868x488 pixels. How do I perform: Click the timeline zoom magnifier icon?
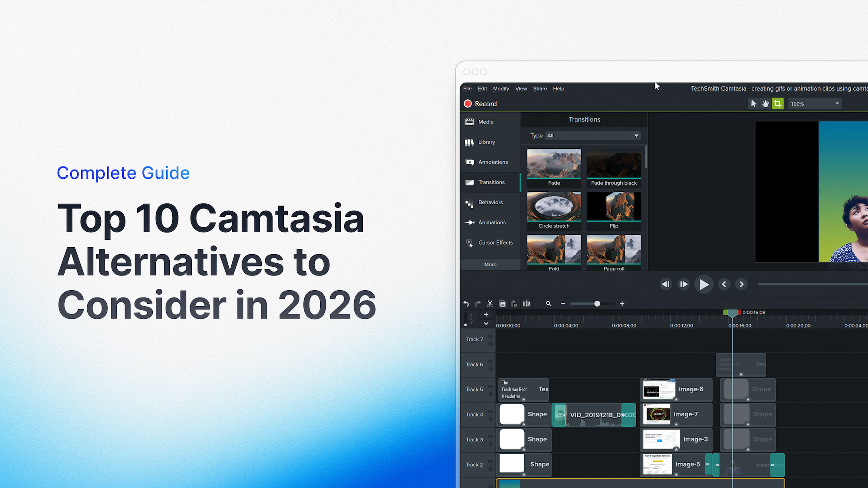click(549, 304)
